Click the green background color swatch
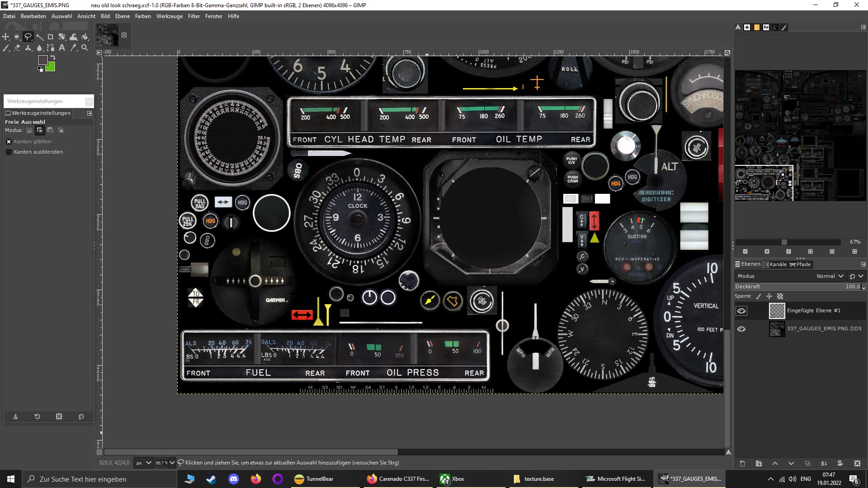The image size is (868, 488). tap(51, 68)
